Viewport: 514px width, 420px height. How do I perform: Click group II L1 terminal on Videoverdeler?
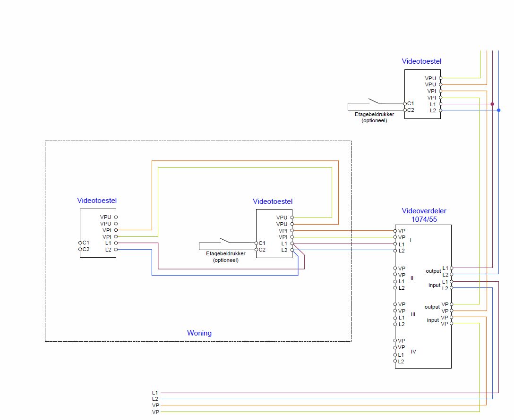395,282
